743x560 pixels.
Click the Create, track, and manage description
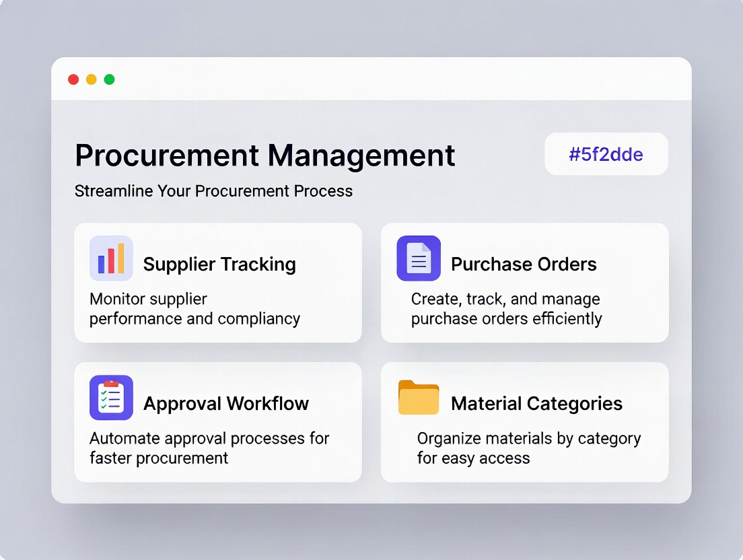[506, 309]
